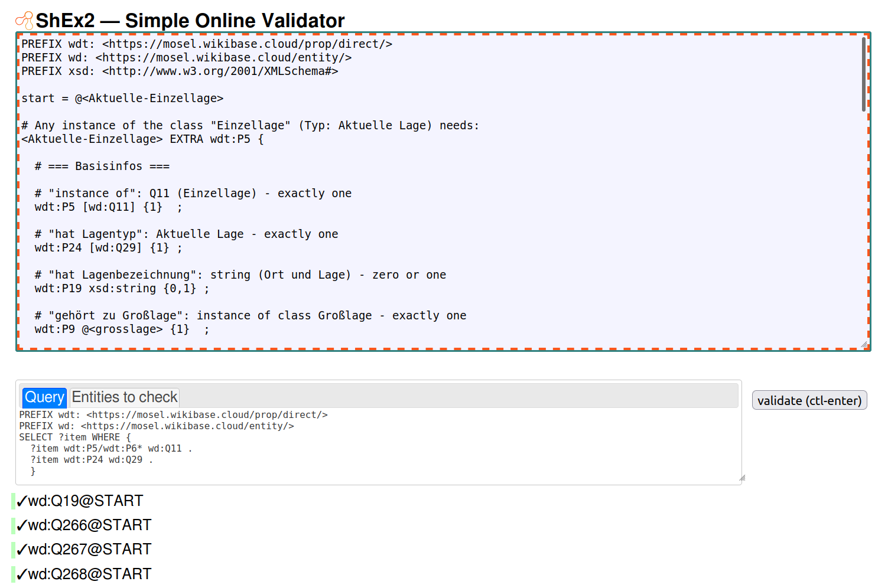This screenshot has width=888, height=588.
Task: Switch to the Query tab
Action: point(44,397)
